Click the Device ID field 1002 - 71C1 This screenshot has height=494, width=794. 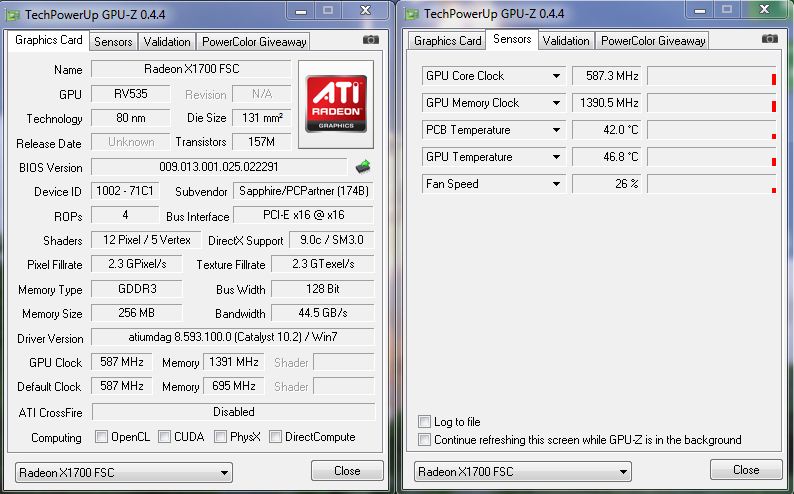coord(125,191)
